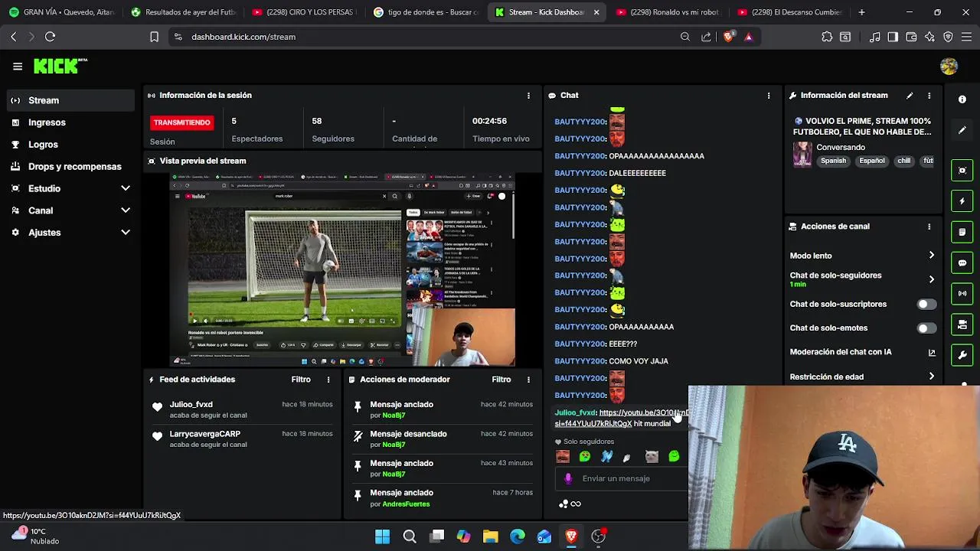Open options menu of Acciones de canal

coord(929,227)
